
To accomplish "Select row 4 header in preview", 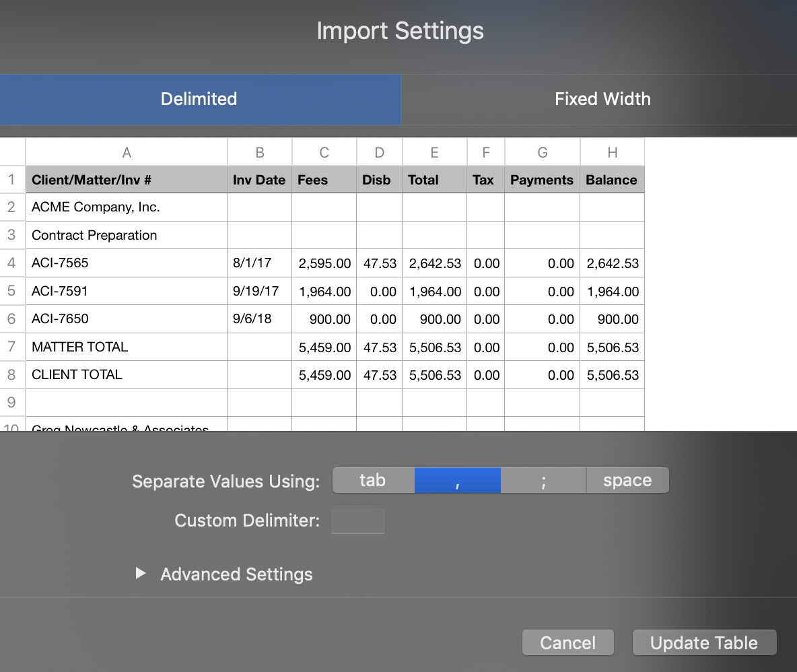I will pyautogui.click(x=11, y=263).
